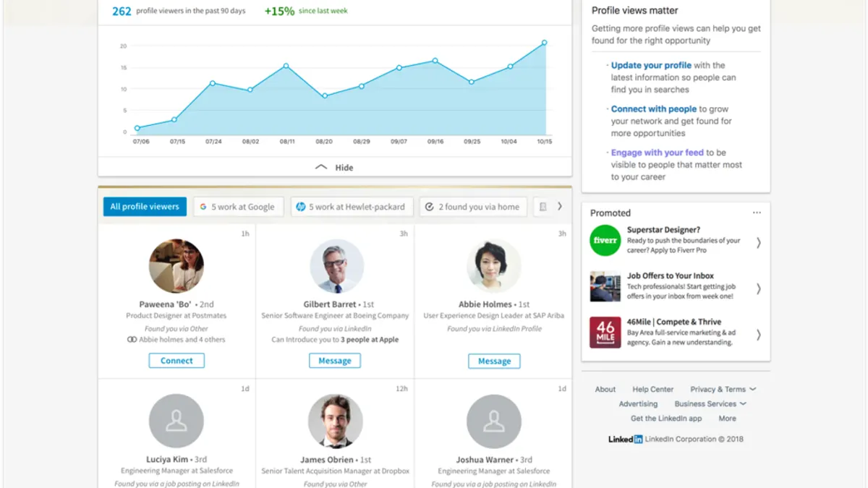
Task: Open Gilbert Barret's profile photo
Action: point(336,266)
